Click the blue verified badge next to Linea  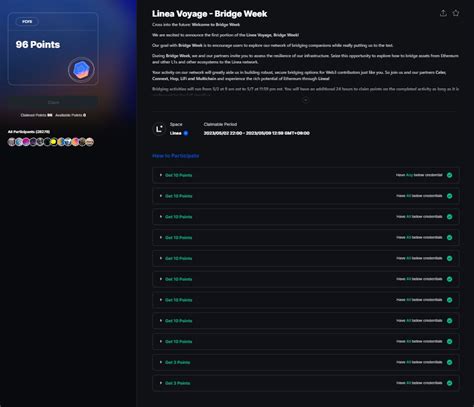pos(186,133)
